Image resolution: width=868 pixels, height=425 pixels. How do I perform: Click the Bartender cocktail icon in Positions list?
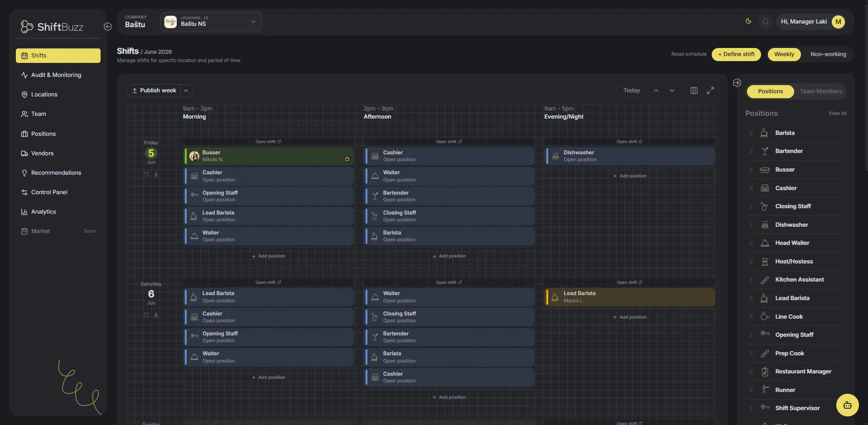pyautogui.click(x=765, y=151)
